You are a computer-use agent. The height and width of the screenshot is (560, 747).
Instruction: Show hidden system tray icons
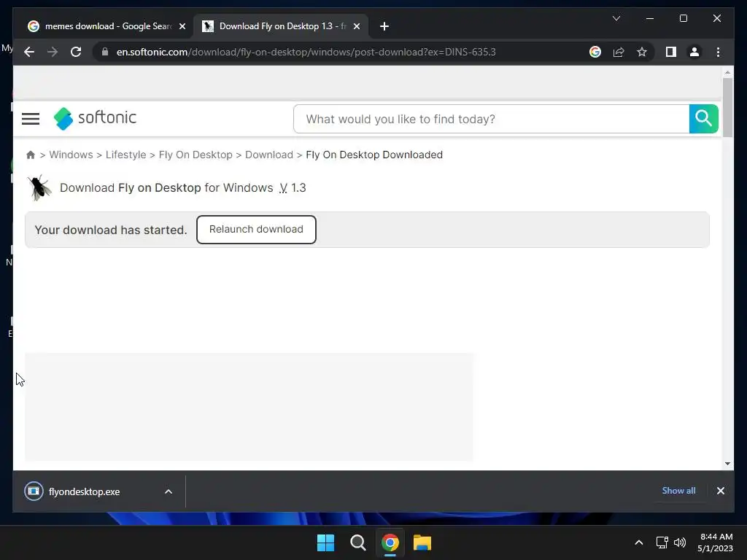point(639,542)
